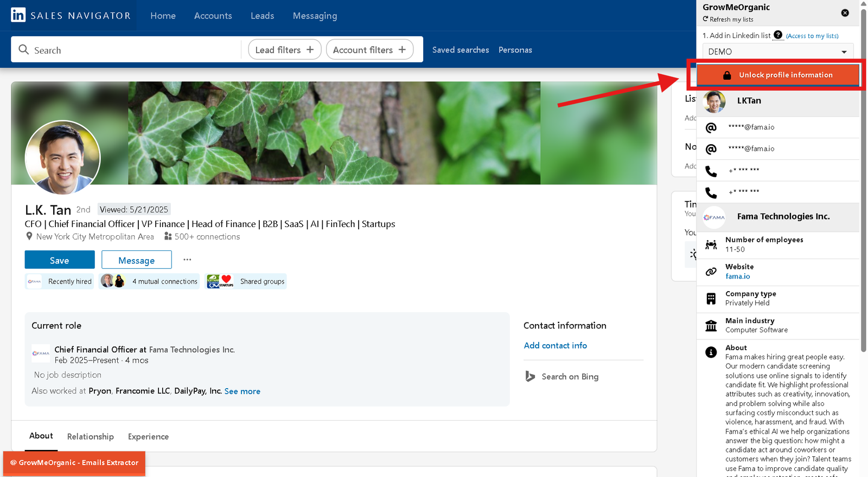Click the Bing logo icon
The height and width of the screenshot is (477, 868).
click(x=530, y=376)
